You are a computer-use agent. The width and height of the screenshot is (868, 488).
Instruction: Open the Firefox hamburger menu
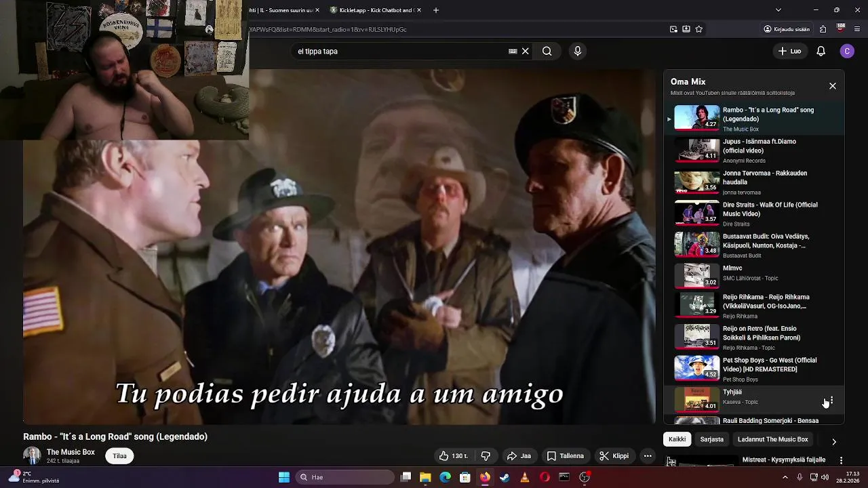point(857,29)
